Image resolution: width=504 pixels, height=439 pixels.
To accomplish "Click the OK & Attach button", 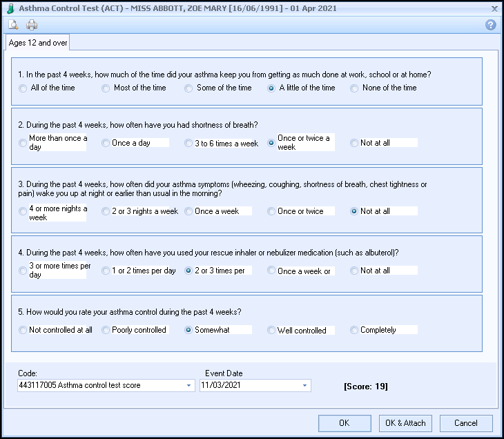I will (405, 423).
